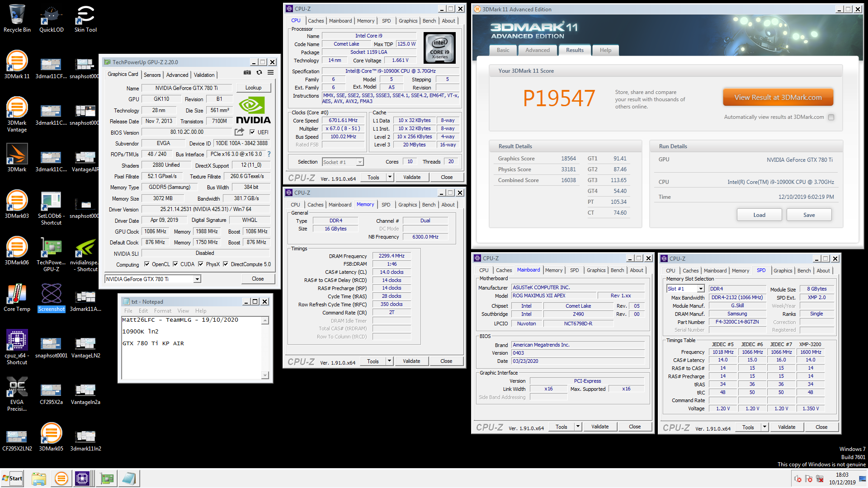This screenshot has width=868, height=488.
Task: Open the Bench tab in CPU-Z SPD window
Action: tap(804, 271)
